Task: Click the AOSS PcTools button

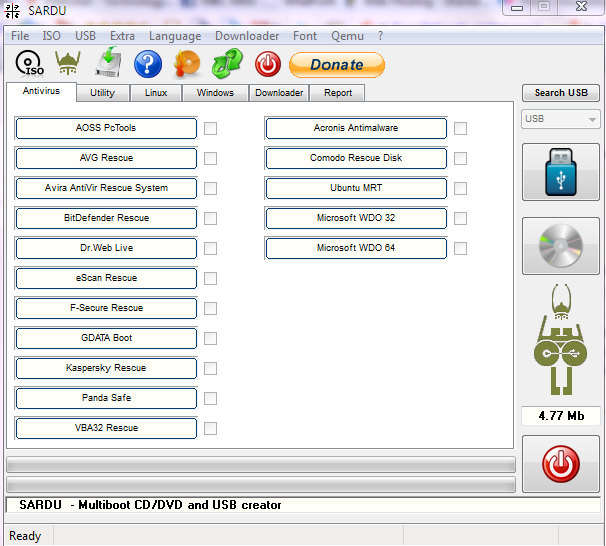Action: [x=106, y=128]
